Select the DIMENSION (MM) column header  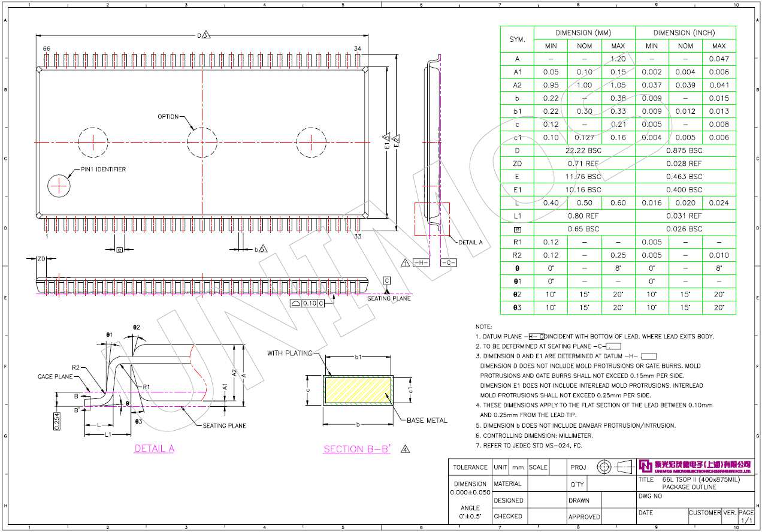tap(584, 33)
